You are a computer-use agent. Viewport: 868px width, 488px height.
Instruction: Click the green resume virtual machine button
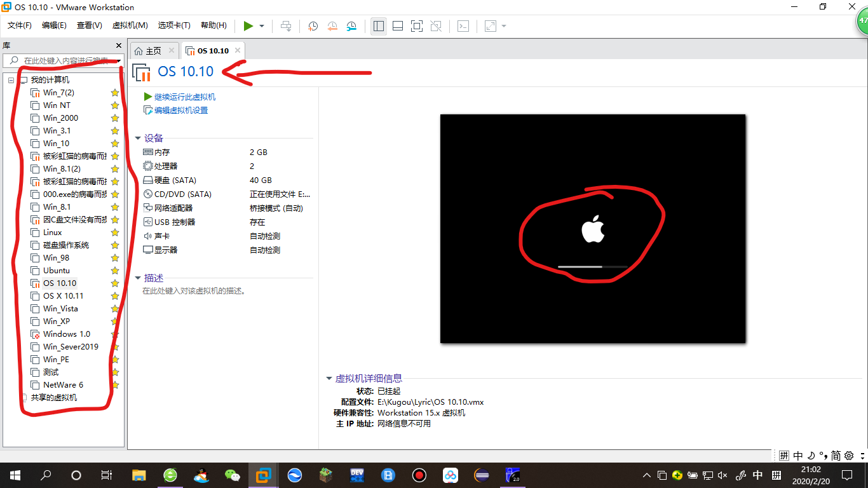pos(249,26)
